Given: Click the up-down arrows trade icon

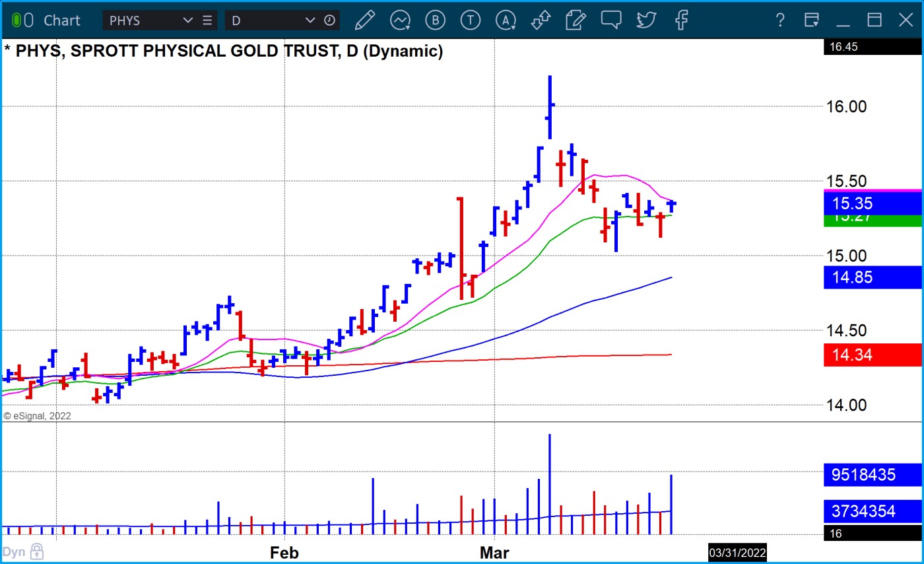Looking at the screenshot, I should coord(541,20).
